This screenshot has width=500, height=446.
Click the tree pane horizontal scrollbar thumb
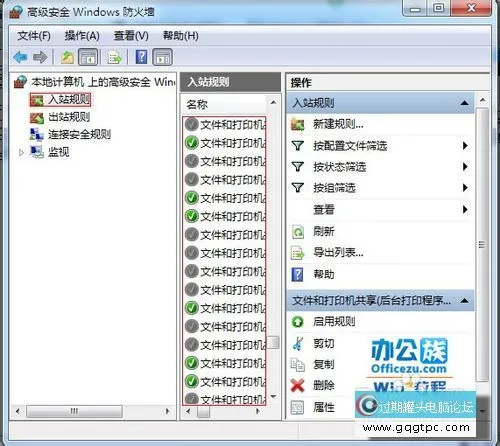[x=74, y=411]
